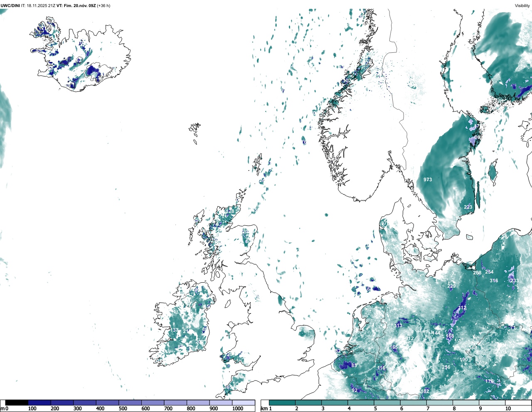Click the '85' visibility value over Belgium
The image size is (532, 412).
pos(354,365)
